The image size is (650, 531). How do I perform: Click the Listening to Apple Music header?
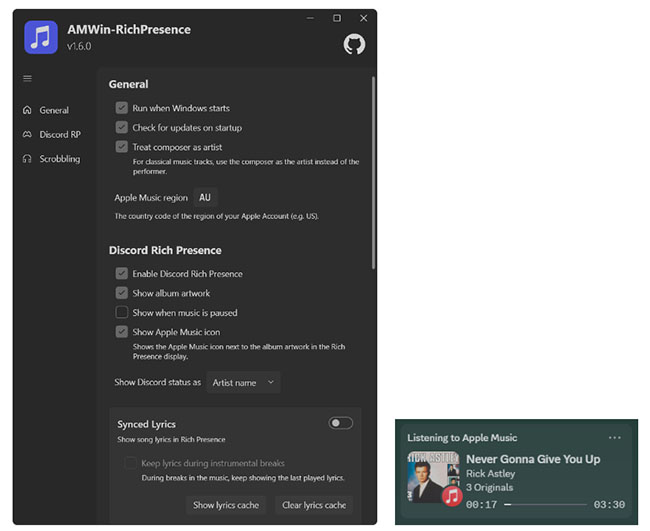(462, 438)
